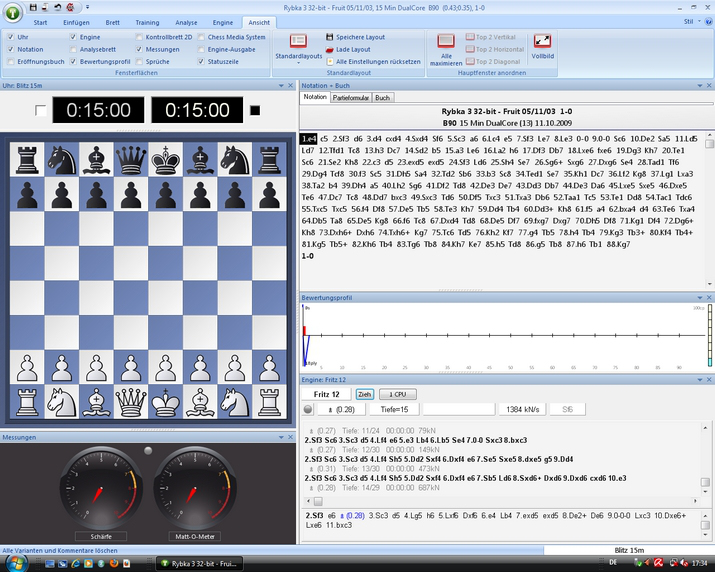Click the red round icon in quick access toolbar
Screen dimensions: 715x572
[70, 7]
